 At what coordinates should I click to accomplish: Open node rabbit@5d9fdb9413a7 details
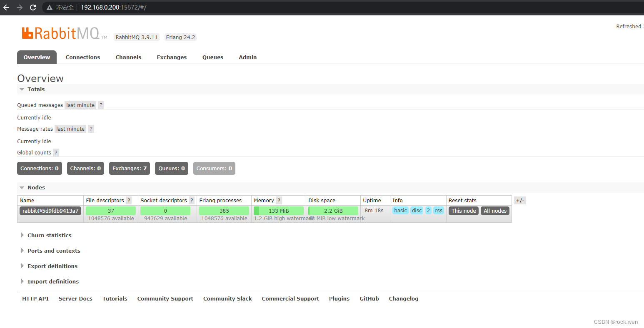[50, 211]
